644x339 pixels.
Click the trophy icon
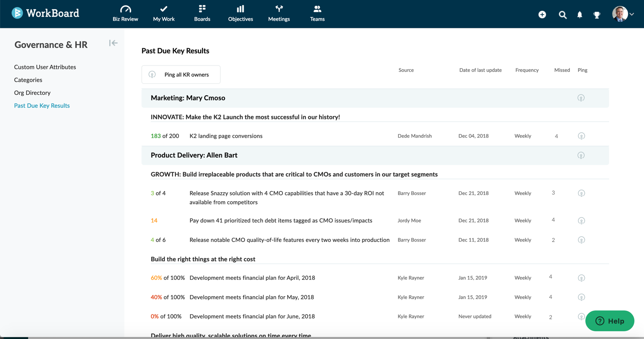(597, 15)
